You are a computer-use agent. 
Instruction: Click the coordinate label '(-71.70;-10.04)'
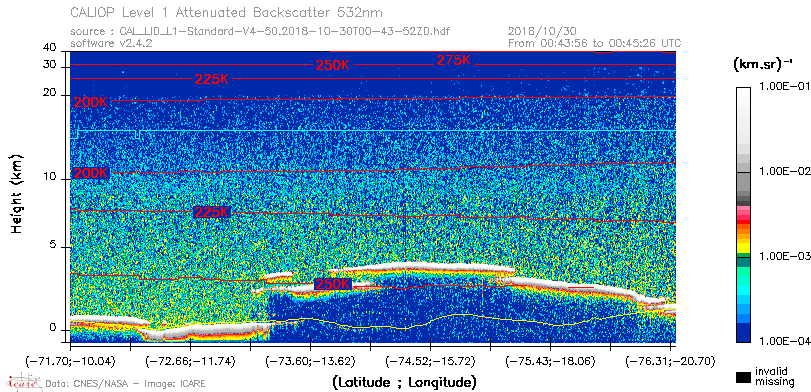tap(70, 361)
